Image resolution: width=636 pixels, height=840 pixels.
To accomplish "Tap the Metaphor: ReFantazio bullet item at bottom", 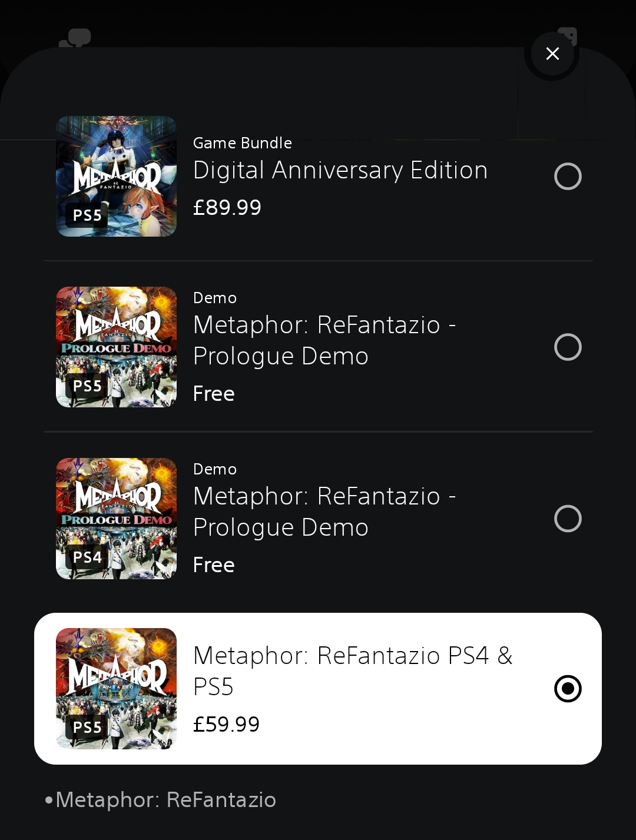I will tap(165, 799).
